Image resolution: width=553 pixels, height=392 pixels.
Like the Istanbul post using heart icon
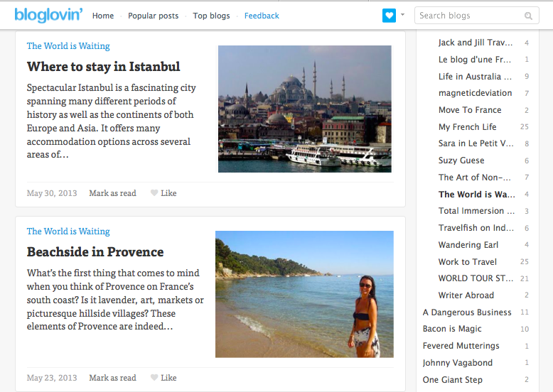click(x=154, y=193)
